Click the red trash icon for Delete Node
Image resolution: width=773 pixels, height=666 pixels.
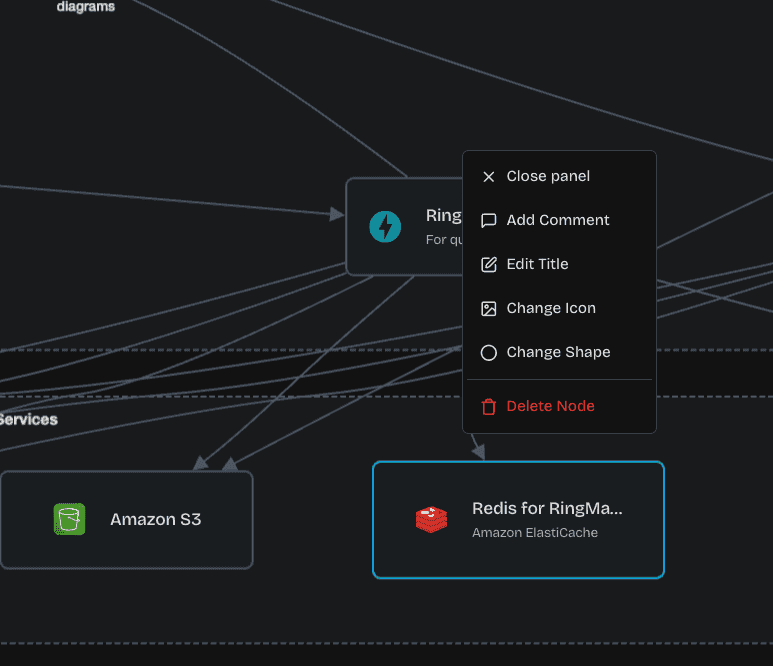pos(489,407)
